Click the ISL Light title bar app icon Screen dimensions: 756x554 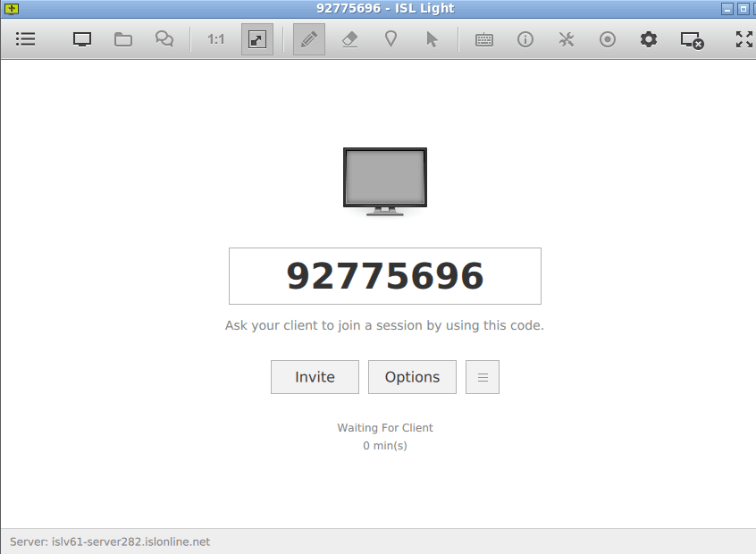point(12,9)
